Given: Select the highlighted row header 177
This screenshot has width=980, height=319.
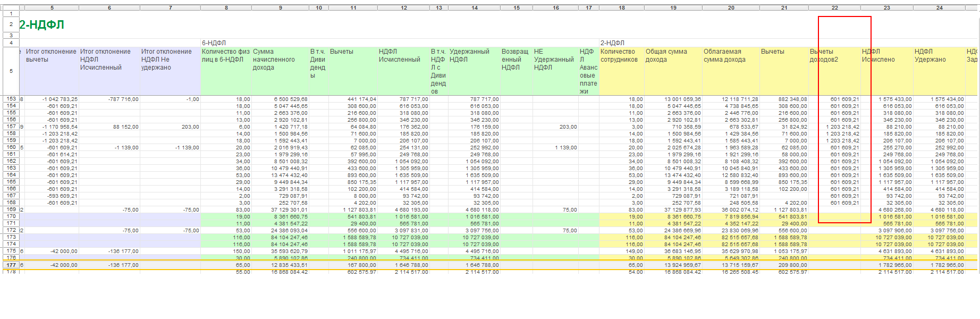Looking at the screenshot, I should 11,265.
